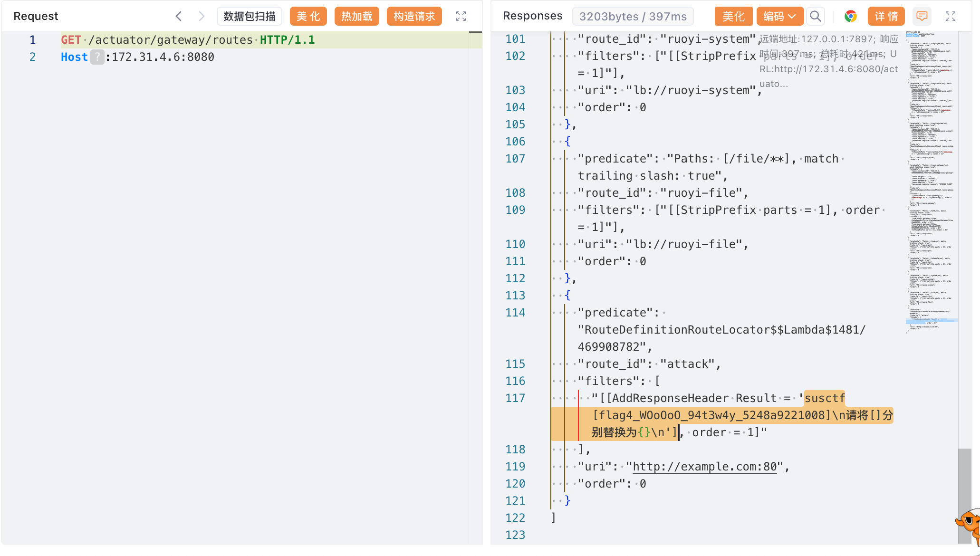Open the http://example.com:80 link

(704, 467)
